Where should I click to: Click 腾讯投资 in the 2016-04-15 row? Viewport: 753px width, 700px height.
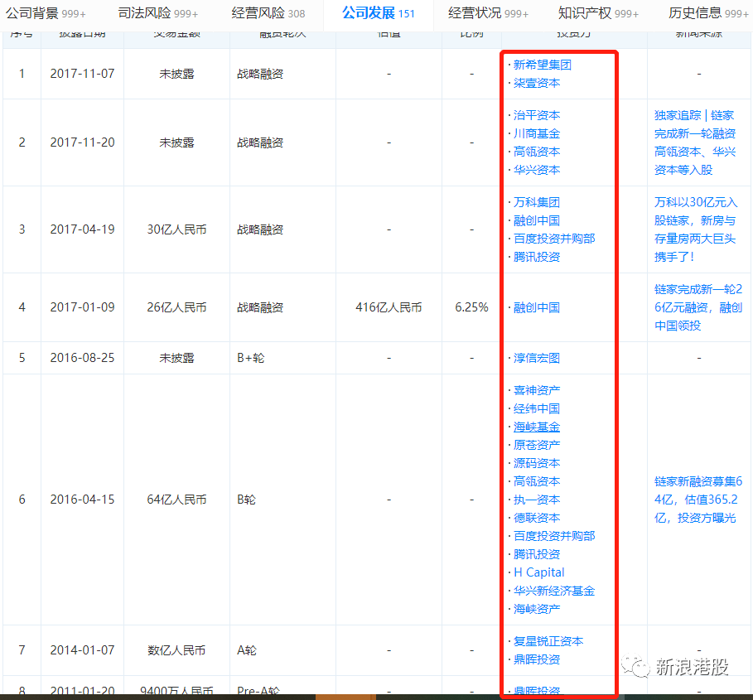[537, 554]
